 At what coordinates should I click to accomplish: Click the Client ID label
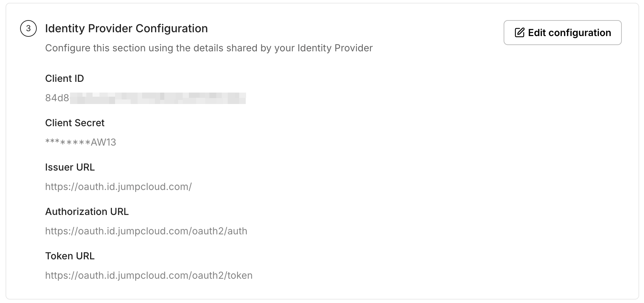pyautogui.click(x=64, y=78)
